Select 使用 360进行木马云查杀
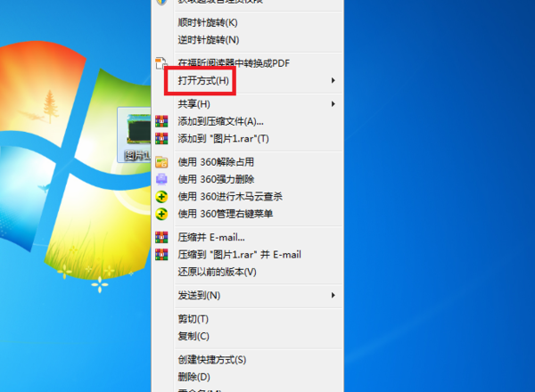This screenshot has width=535, height=392. 230,197
